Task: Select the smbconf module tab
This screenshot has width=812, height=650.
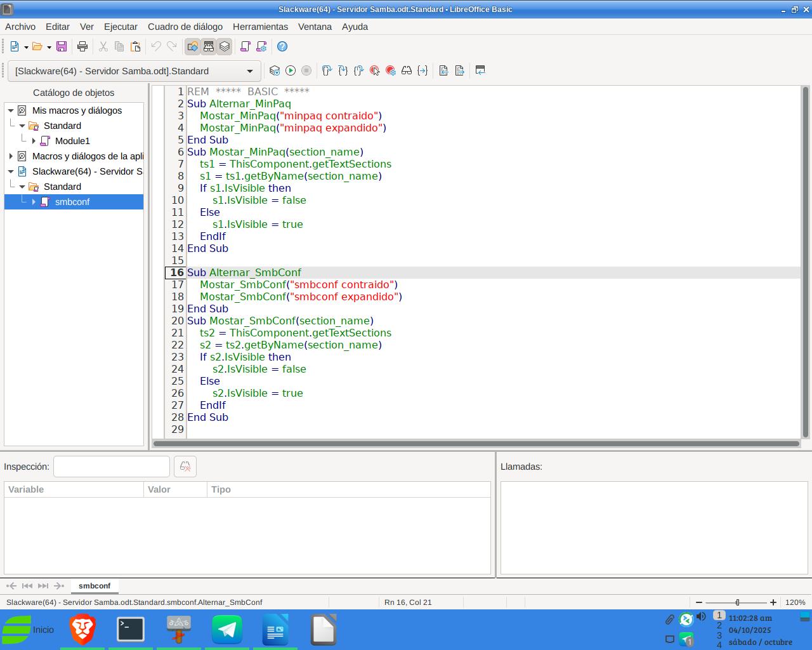Action: 94,586
